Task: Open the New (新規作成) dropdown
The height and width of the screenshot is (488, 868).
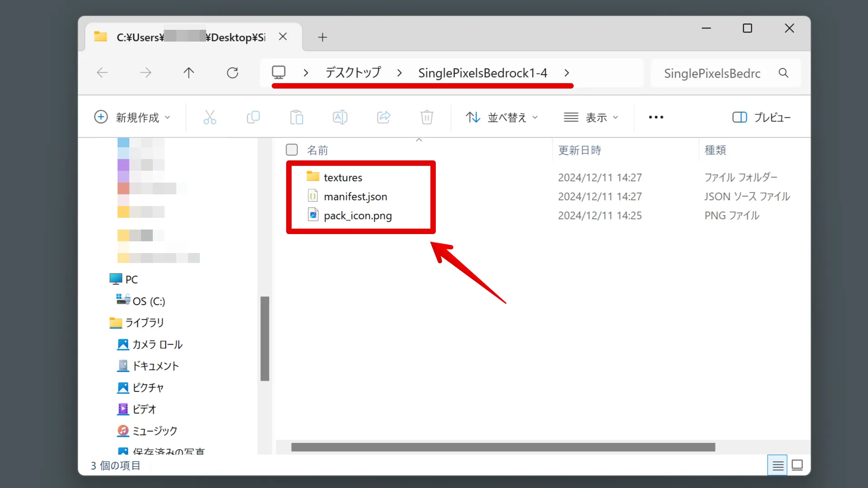Action: [132, 117]
